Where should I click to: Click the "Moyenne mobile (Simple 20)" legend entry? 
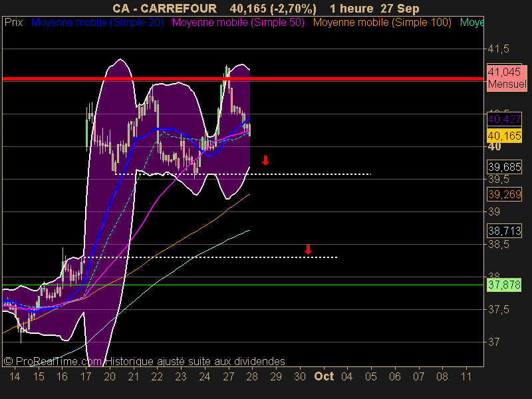[97, 23]
